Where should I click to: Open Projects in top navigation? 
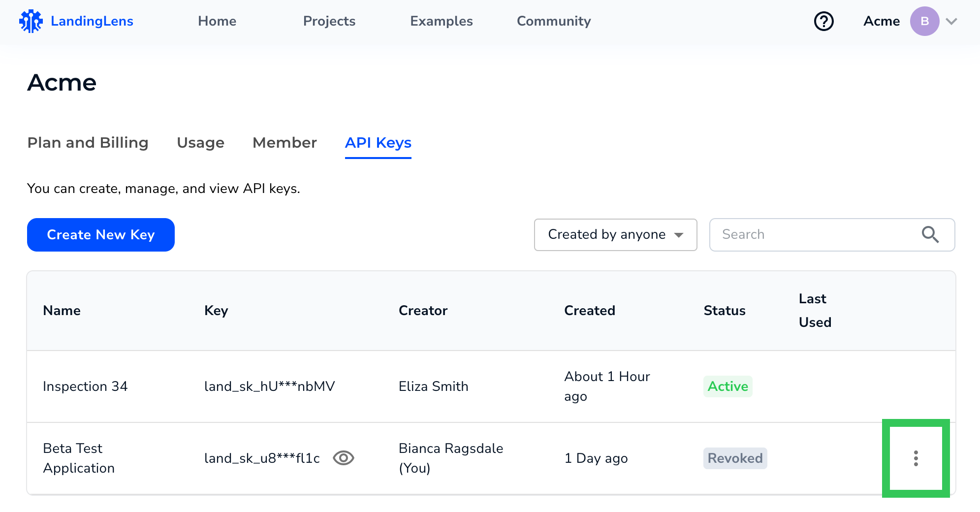click(x=329, y=21)
